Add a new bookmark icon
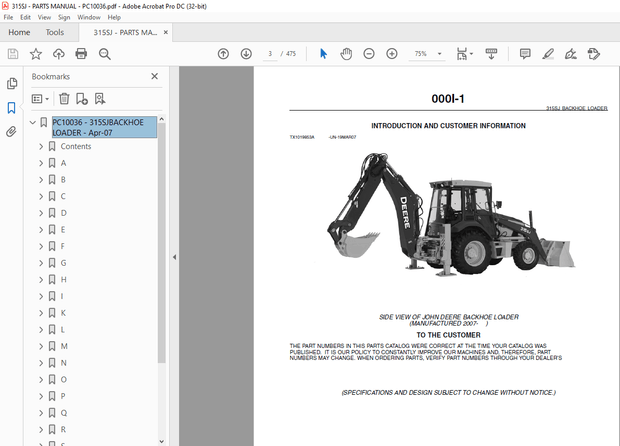This screenshot has width=620, height=446. 82,98
